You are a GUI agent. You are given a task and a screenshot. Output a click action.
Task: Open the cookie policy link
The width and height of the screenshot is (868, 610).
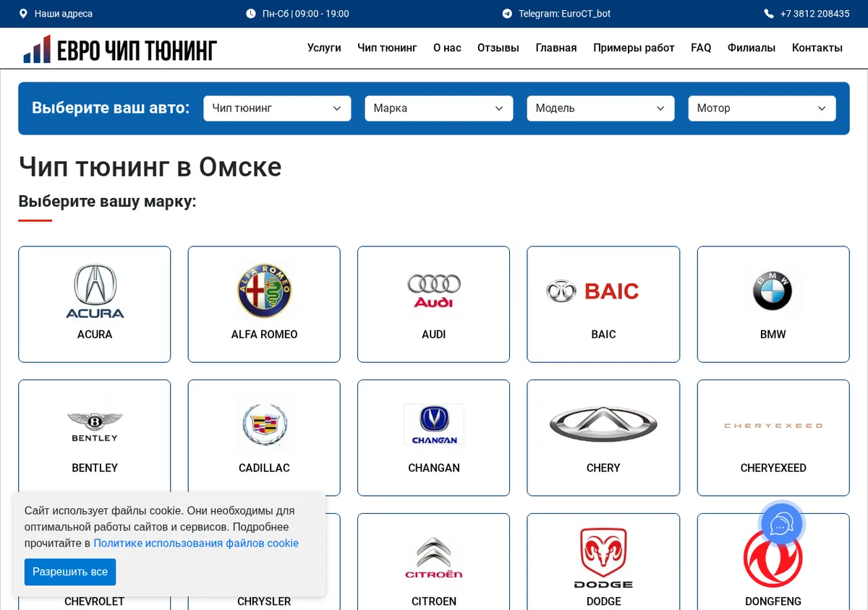[196, 544]
